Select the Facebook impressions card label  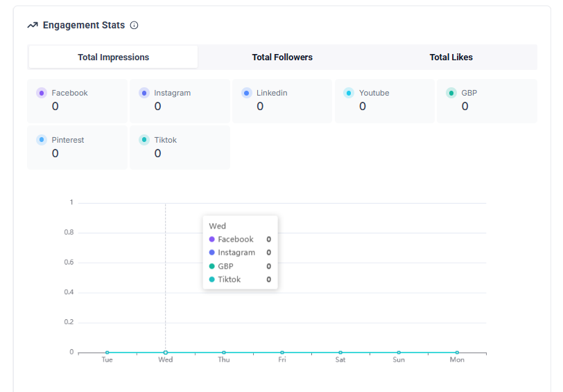coord(69,93)
